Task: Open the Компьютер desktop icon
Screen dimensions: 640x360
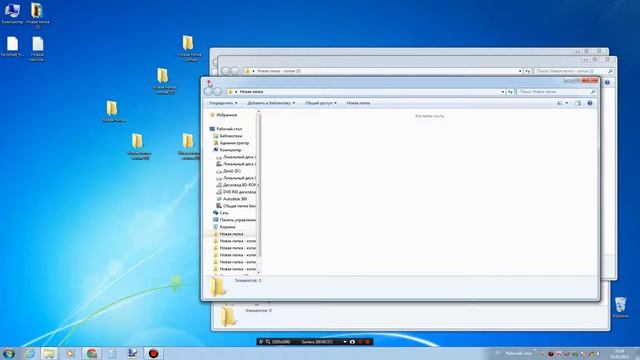Action: 12,13
